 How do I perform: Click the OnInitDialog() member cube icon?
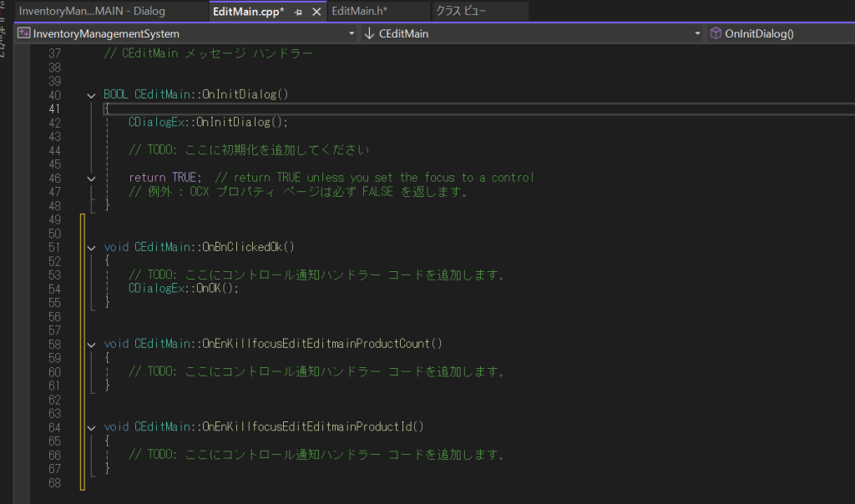pyautogui.click(x=716, y=34)
